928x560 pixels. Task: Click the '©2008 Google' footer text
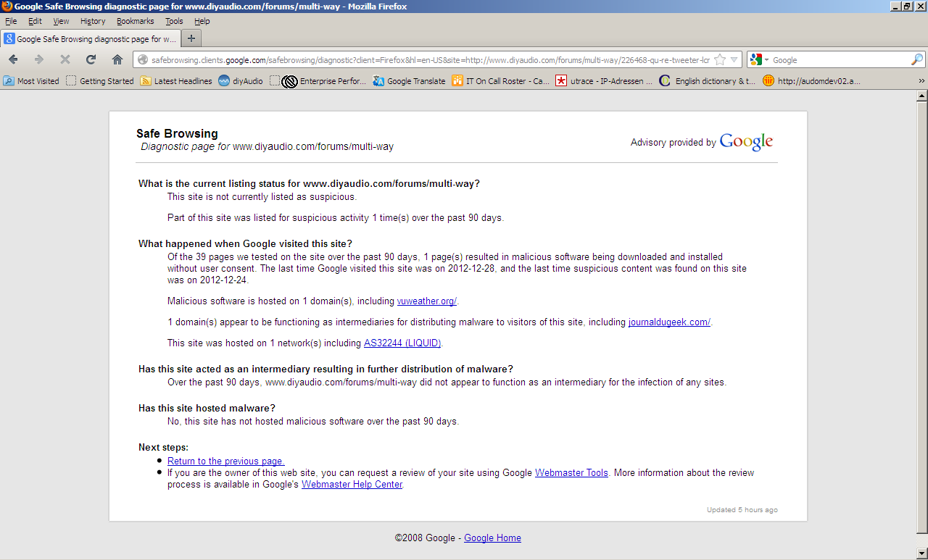point(425,538)
